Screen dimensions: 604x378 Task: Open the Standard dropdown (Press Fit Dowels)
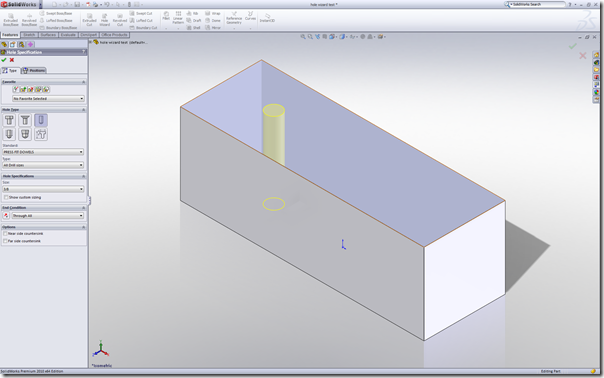(x=43, y=152)
